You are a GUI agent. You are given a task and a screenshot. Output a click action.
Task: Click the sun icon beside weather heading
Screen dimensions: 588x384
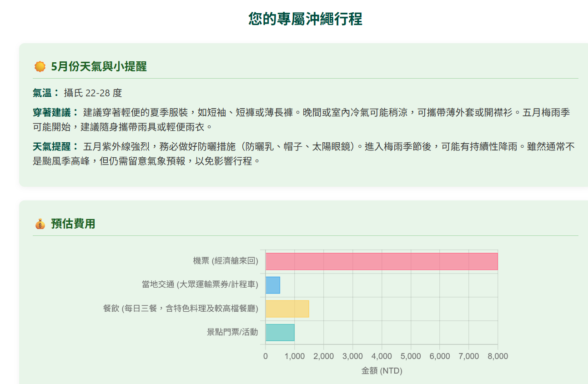40,66
